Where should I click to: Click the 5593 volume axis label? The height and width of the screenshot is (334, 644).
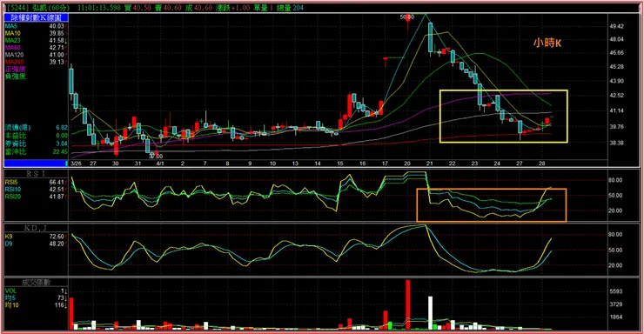616,291
